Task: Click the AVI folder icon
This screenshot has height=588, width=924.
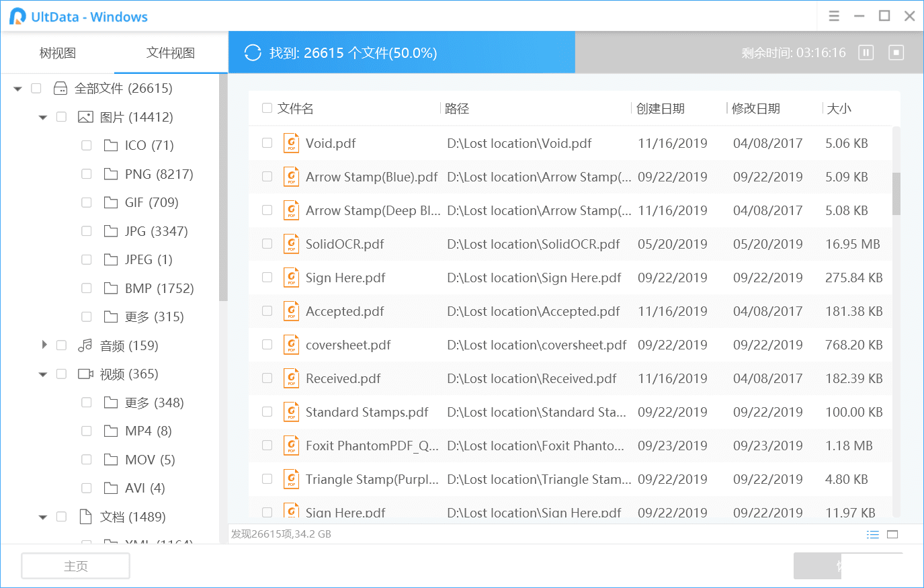Action: (111, 488)
